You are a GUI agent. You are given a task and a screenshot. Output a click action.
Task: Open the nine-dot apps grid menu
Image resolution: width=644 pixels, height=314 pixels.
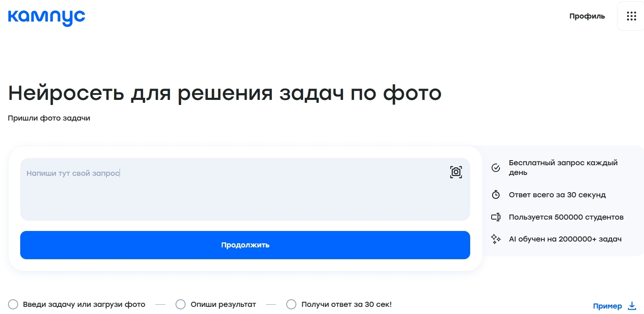pyautogui.click(x=631, y=16)
